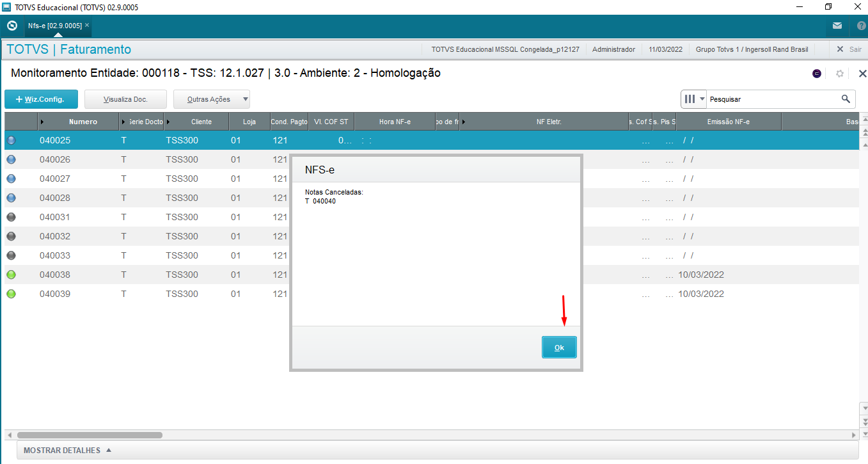This screenshot has height=464, width=868.
Task: Click the gray status dot for note 040033
Action: click(11, 255)
